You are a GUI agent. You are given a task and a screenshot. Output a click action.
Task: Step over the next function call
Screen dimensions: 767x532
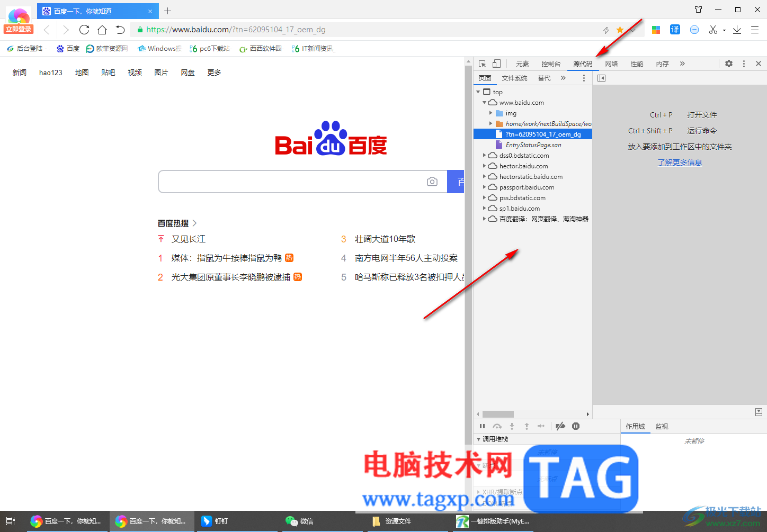[x=497, y=426]
